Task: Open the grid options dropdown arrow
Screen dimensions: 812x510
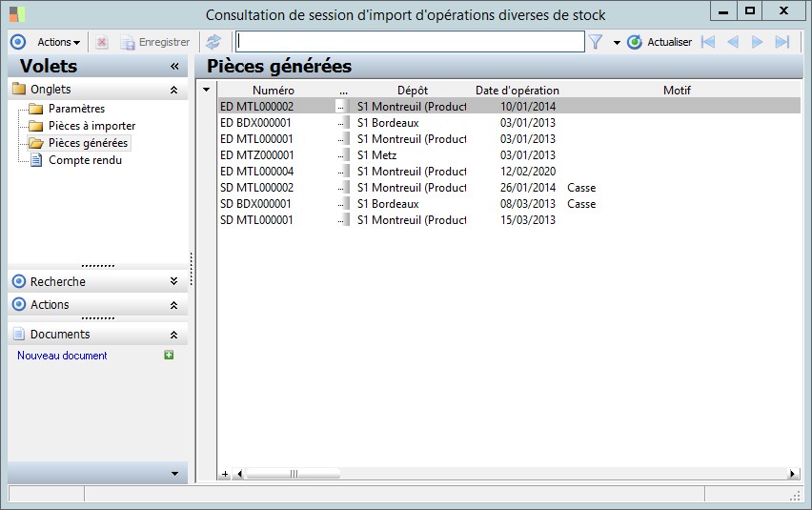Action: click(x=207, y=90)
